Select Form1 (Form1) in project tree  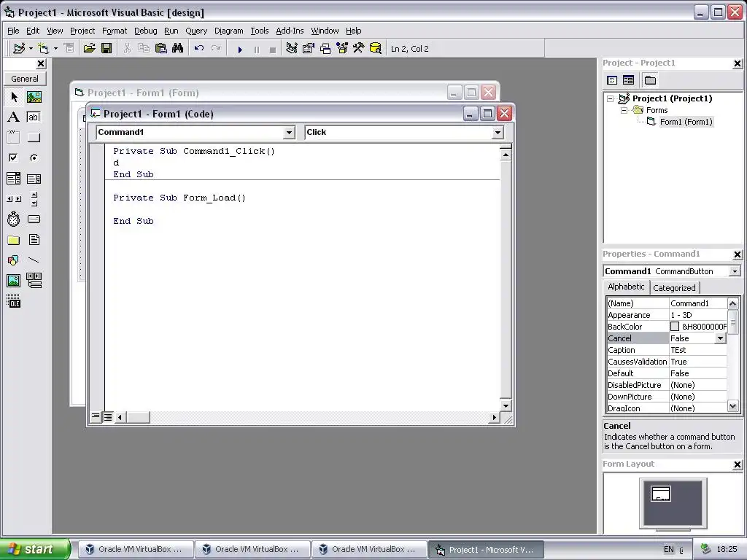pyautogui.click(x=686, y=122)
